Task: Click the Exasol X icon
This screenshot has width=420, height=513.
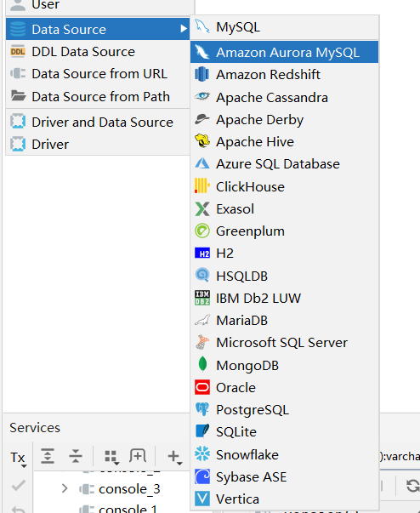Action: (x=202, y=208)
